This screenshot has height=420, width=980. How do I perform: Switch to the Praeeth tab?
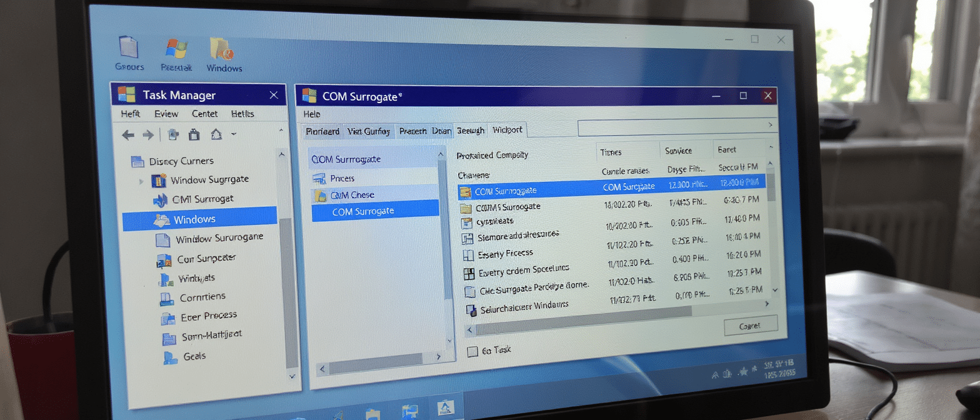tap(413, 131)
